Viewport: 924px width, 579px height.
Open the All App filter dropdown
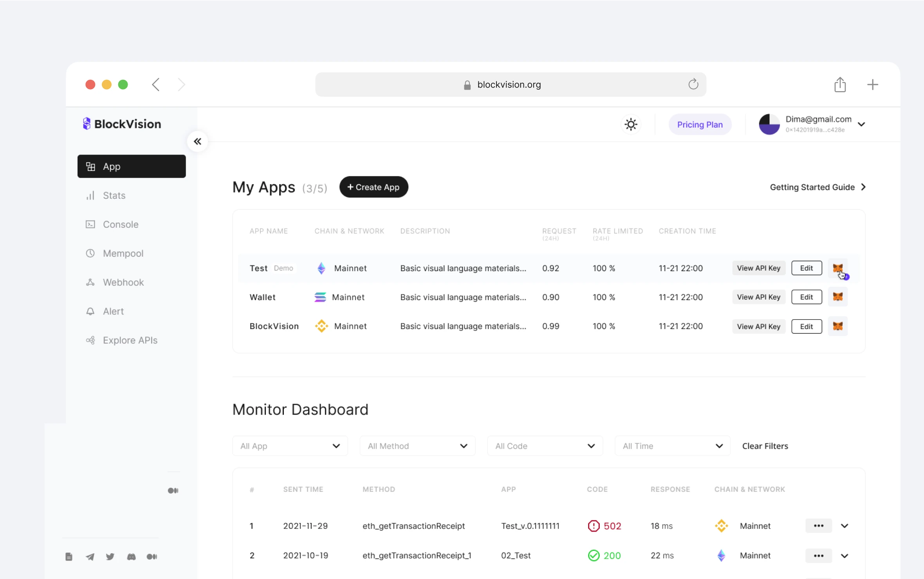click(x=290, y=446)
